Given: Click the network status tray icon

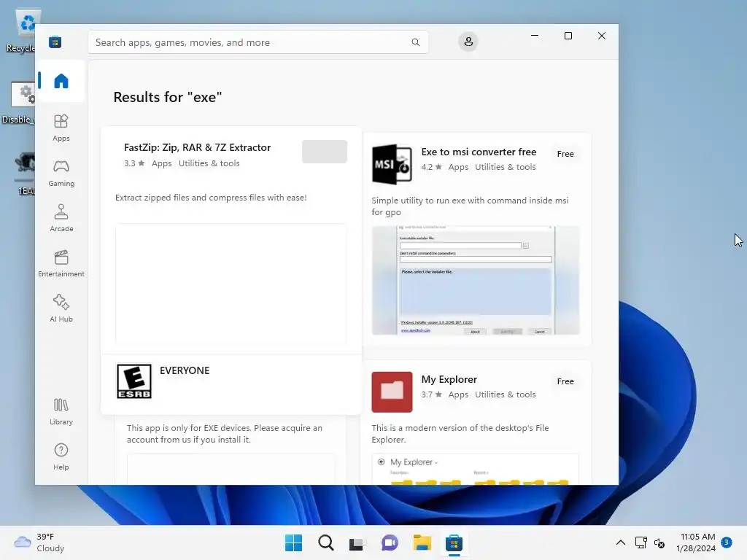Looking at the screenshot, I should 640,542.
